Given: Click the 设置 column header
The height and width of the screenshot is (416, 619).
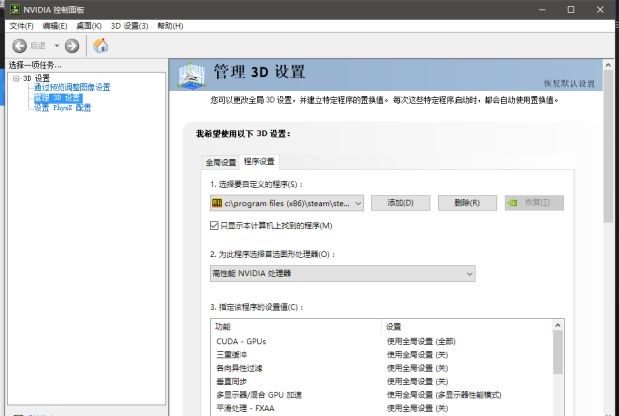Looking at the screenshot, I should [x=394, y=326].
